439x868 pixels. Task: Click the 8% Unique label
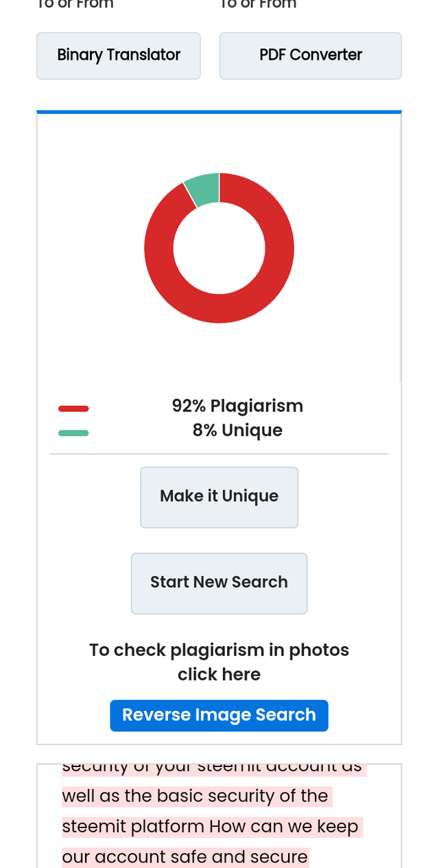tap(237, 431)
